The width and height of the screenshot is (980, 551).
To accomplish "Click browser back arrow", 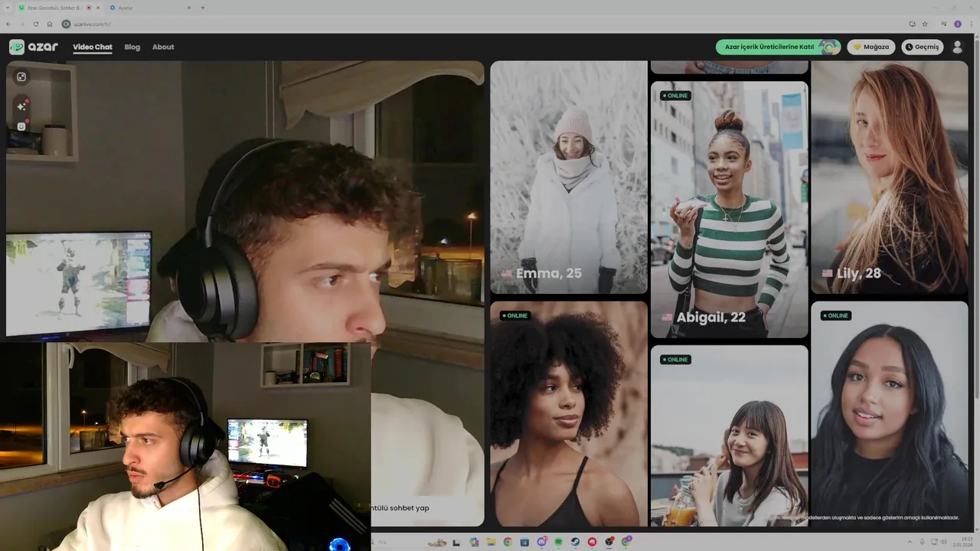I will [x=8, y=24].
